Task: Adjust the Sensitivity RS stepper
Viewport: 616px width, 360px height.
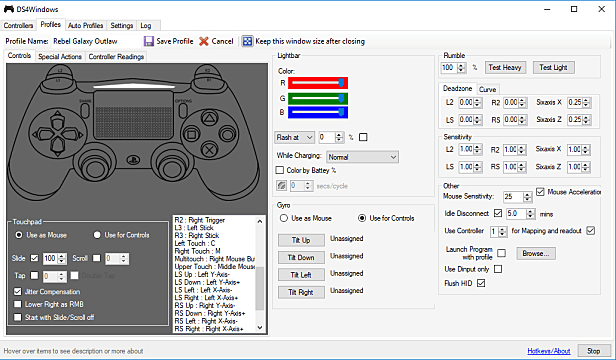Action: (x=522, y=167)
